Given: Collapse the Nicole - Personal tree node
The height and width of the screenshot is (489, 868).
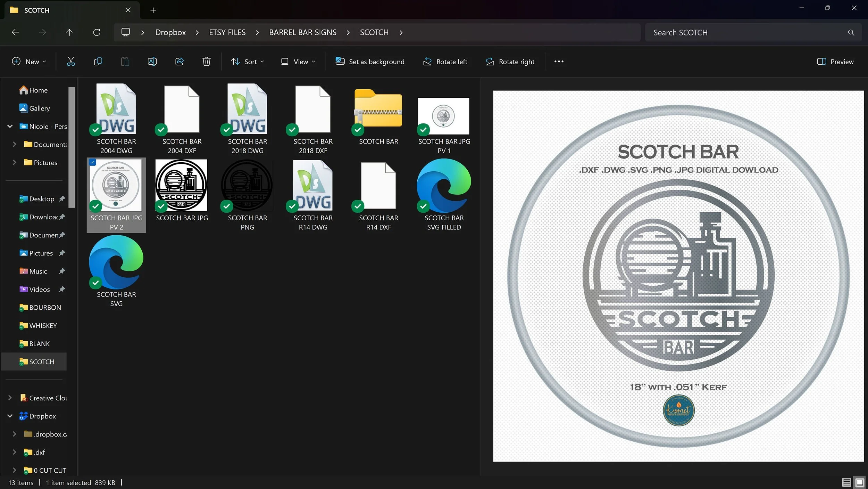Looking at the screenshot, I should (x=10, y=126).
